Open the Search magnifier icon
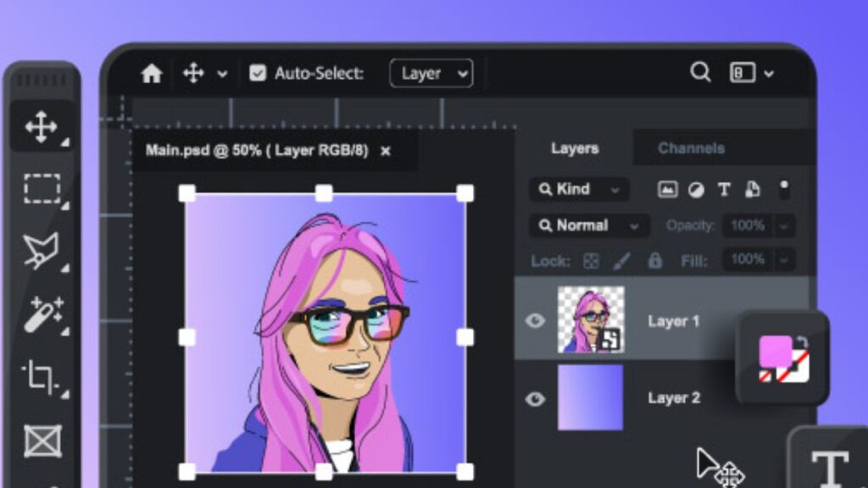Image resolution: width=868 pixels, height=488 pixels. click(700, 72)
